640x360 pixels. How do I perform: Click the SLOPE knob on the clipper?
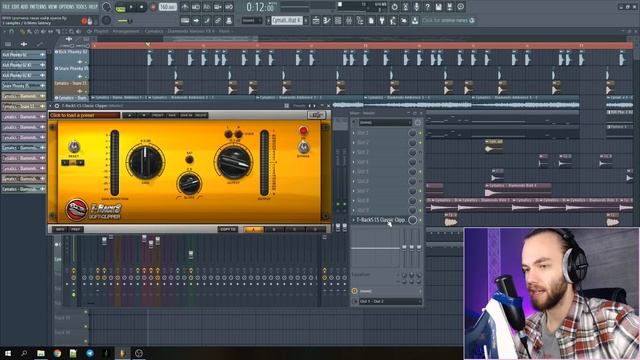(x=189, y=184)
